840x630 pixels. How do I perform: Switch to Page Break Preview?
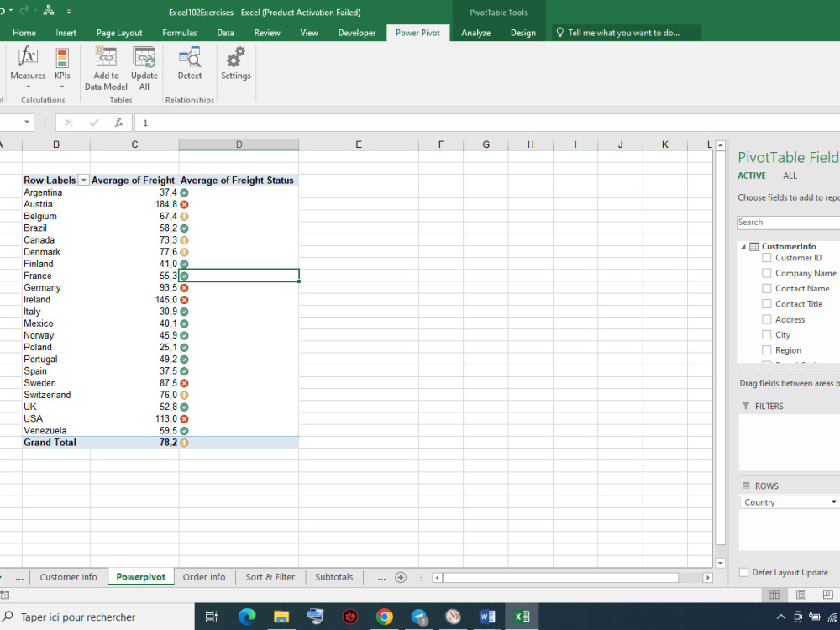827,595
